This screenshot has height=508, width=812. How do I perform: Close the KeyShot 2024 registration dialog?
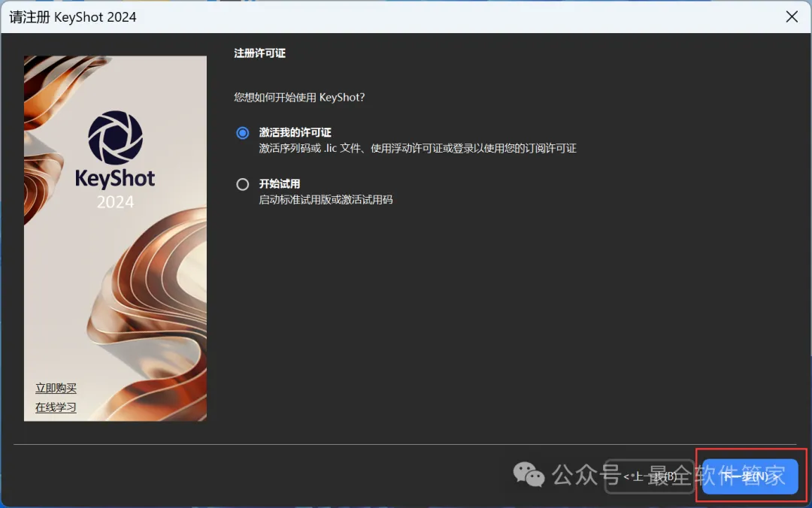(792, 17)
